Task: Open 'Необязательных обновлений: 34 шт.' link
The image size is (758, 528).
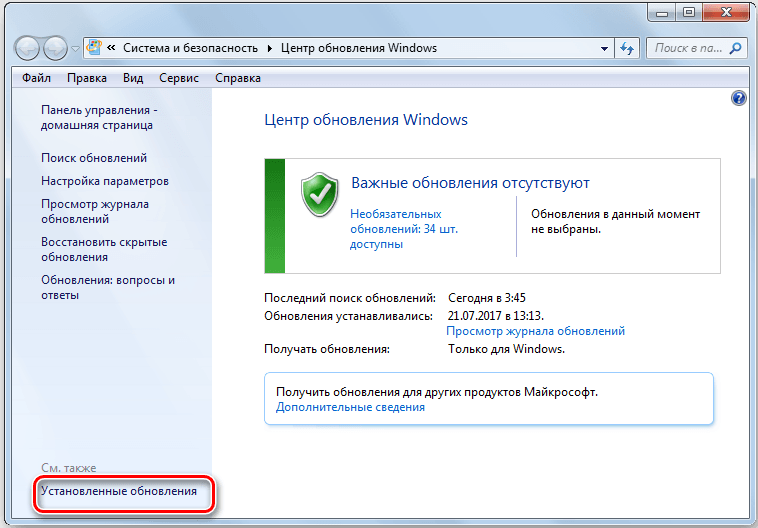Action: pos(404,229)
